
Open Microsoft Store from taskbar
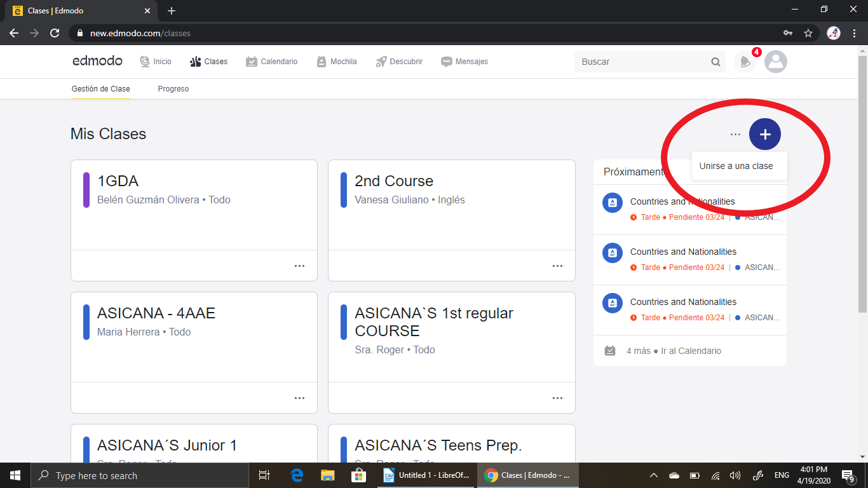358,475
